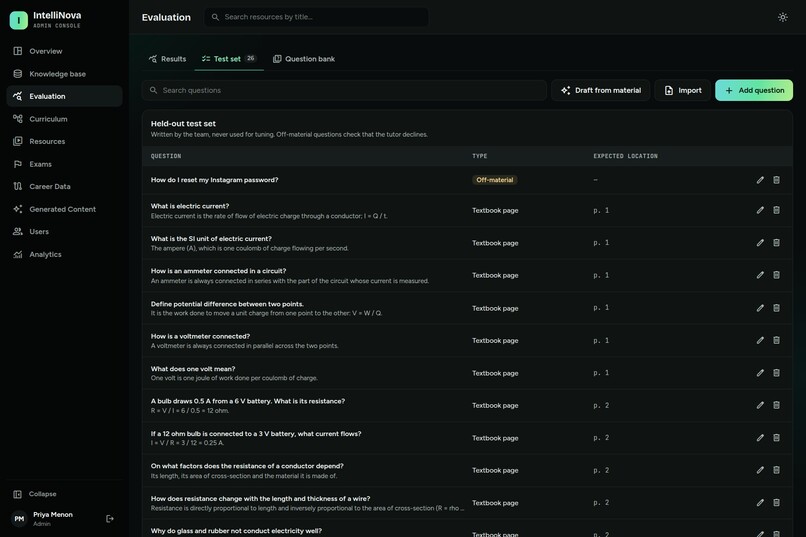Edit the ammeter connection question
This screenshot has width=806, height=537.
[760, 275]
